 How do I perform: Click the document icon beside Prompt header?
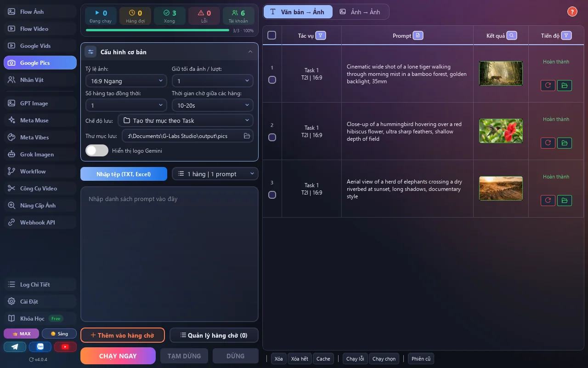[418, 35]
